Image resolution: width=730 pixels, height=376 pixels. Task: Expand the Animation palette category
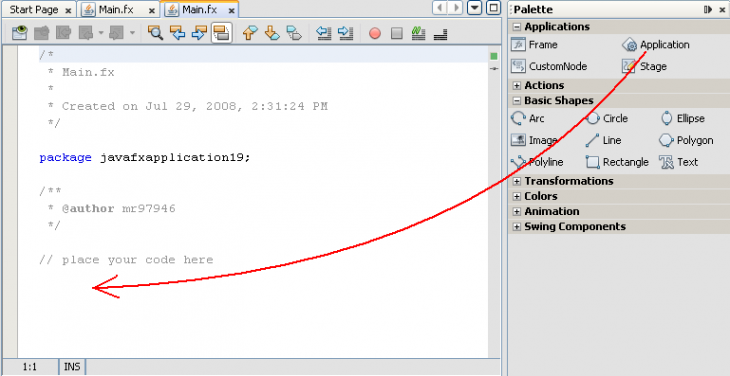pyautogui.click(x=516, y=211)
